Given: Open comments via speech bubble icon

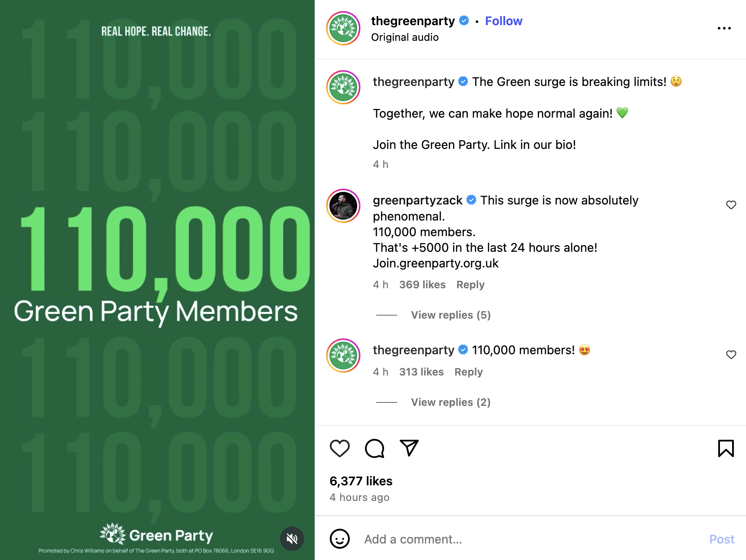Looking at the screenshot, I should pos(375,448).
